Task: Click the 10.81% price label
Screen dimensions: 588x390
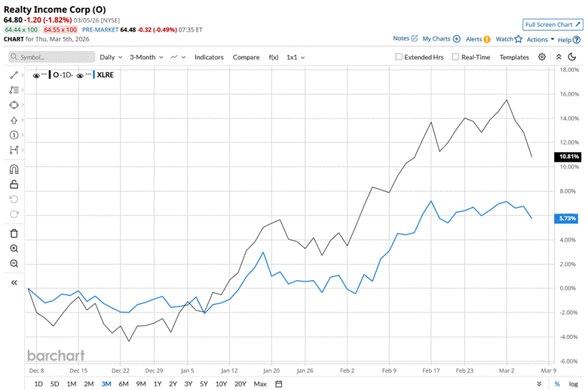Action: [568, 157]
